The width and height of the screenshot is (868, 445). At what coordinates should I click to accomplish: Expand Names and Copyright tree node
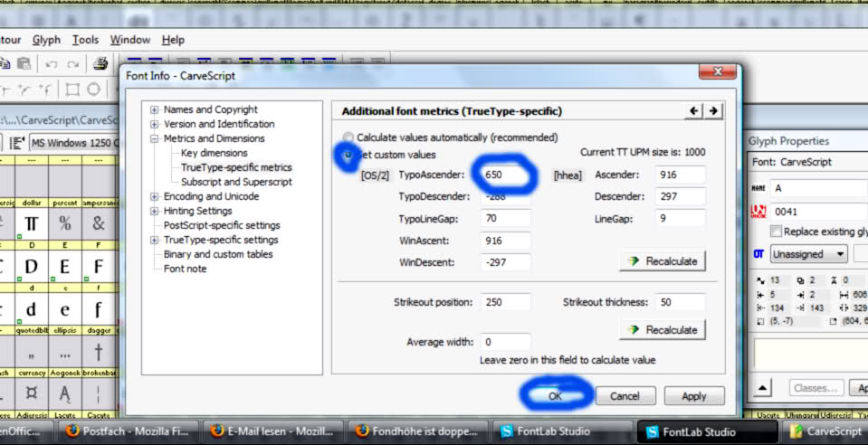coord(155,109)
